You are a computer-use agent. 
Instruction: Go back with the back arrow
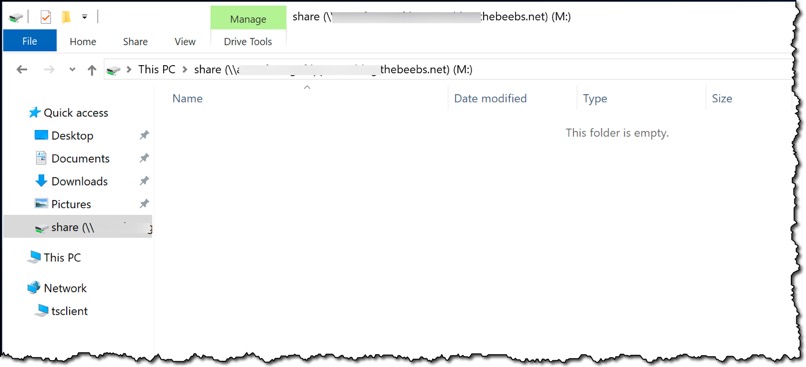[22, 69]
